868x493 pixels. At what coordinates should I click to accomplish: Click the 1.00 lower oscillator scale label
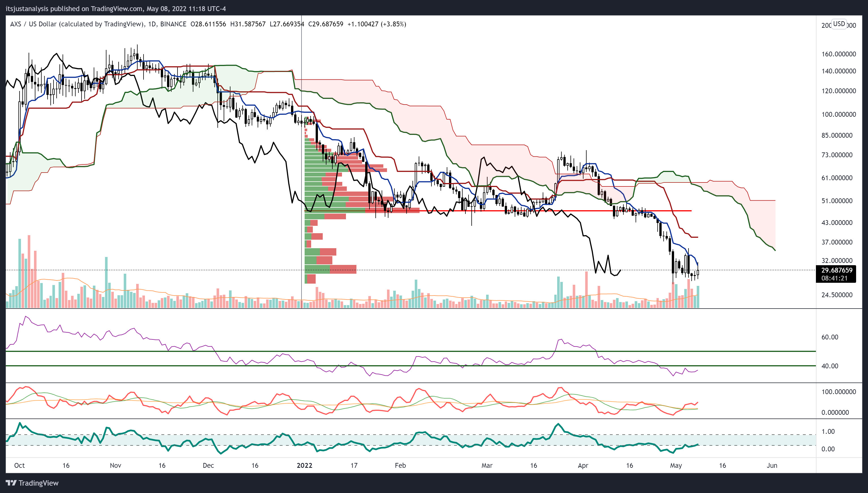point(828,431)
